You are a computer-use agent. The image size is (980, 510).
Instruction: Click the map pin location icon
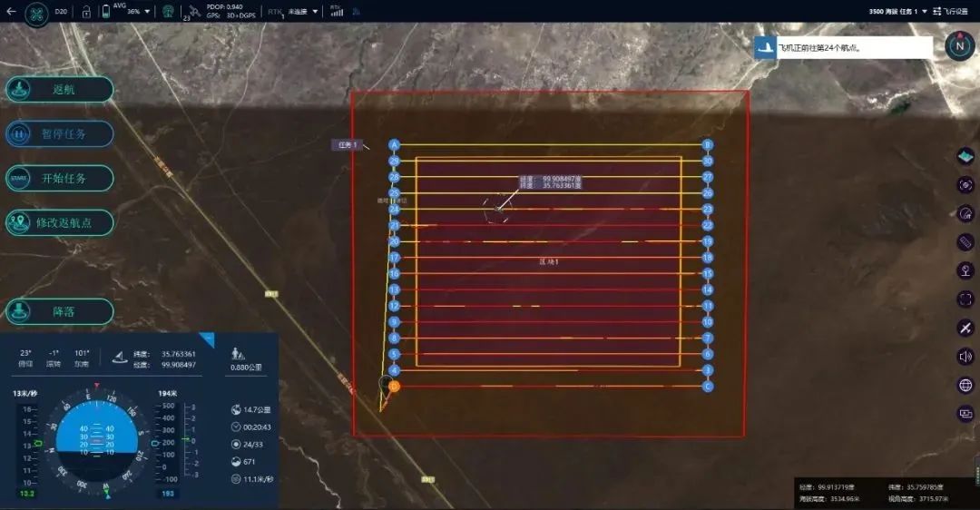[x=965, y=270]
